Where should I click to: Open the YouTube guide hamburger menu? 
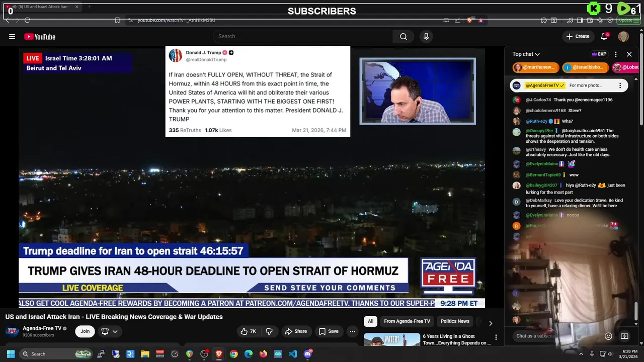tap(12, 36)
